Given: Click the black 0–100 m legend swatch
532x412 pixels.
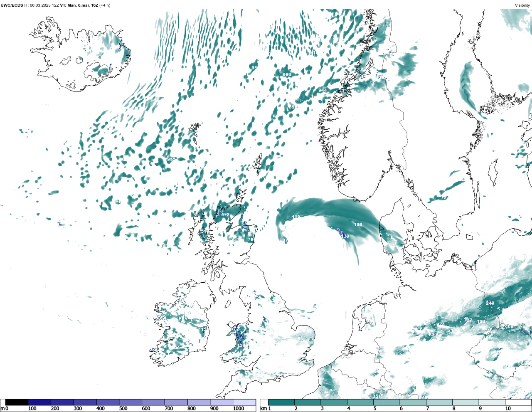Looking at the screenshot, I should coord(17,402).
